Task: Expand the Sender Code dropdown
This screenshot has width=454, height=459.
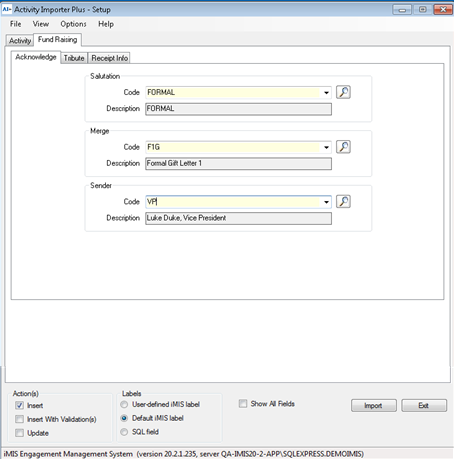Action: (x=326, y=202)
